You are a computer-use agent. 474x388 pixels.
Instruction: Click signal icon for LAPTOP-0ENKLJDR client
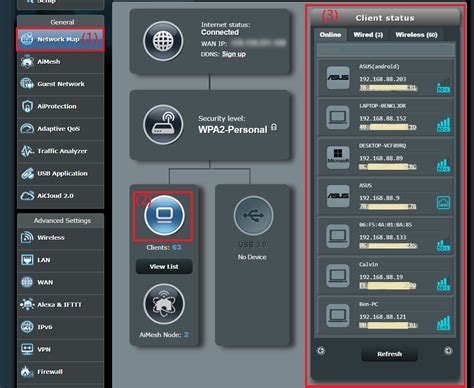[443, 125]
